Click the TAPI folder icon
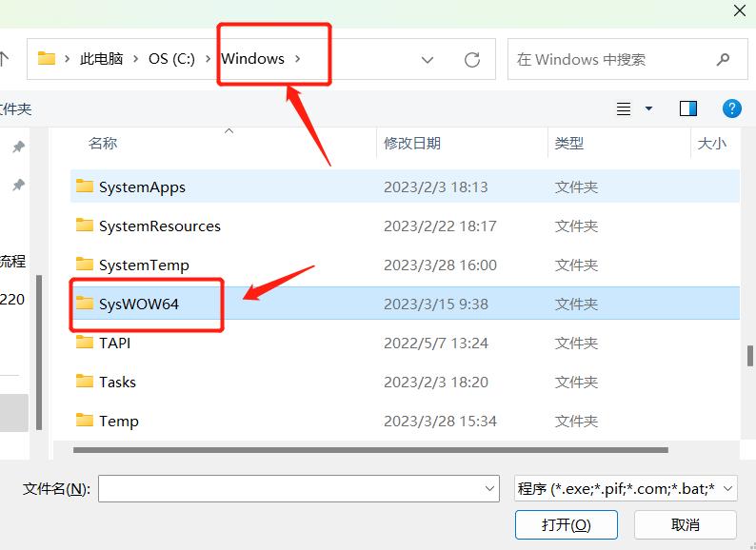Screen dimensions: 756x550 pos(85,342)
